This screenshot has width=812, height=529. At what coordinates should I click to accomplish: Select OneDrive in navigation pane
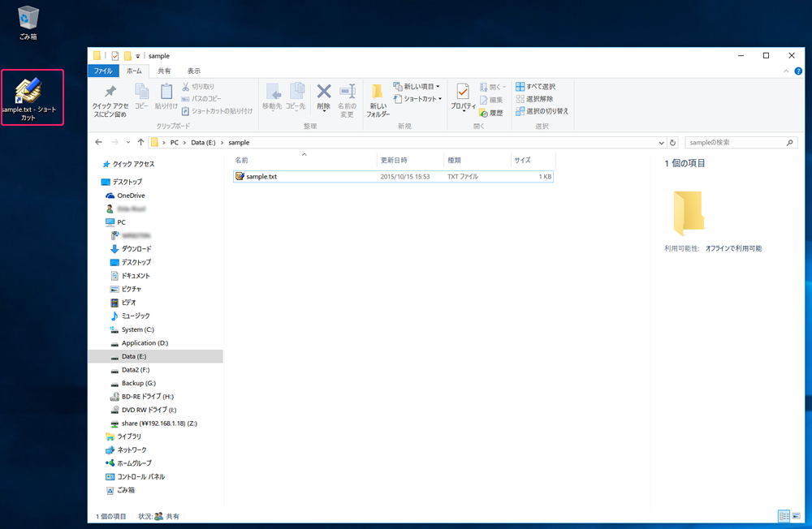coord(125,196)
